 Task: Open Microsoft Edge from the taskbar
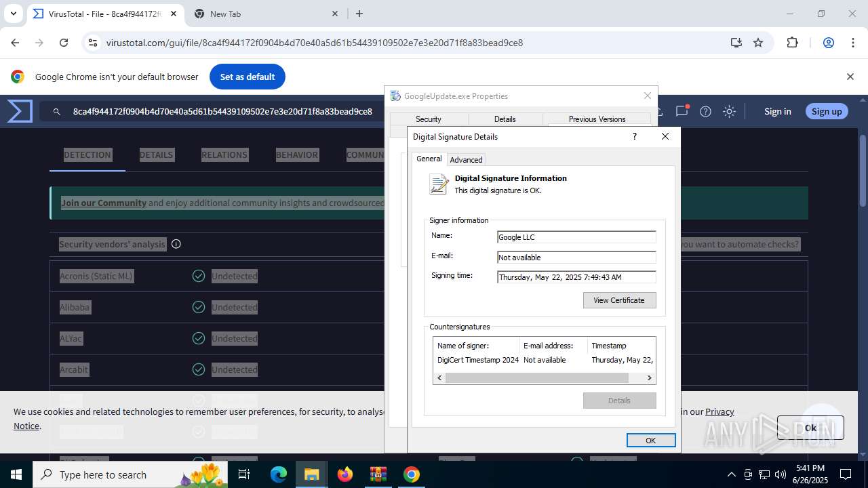[x=279, y=474]
